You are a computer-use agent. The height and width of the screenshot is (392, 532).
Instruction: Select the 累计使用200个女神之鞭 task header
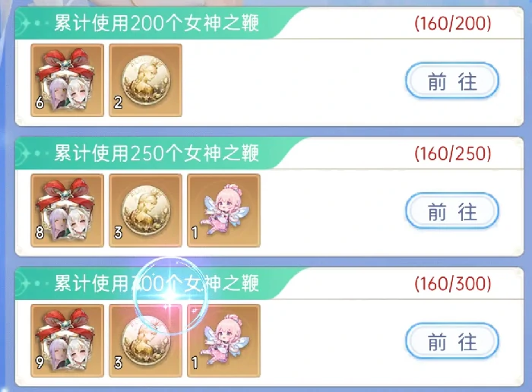(157, 24)
